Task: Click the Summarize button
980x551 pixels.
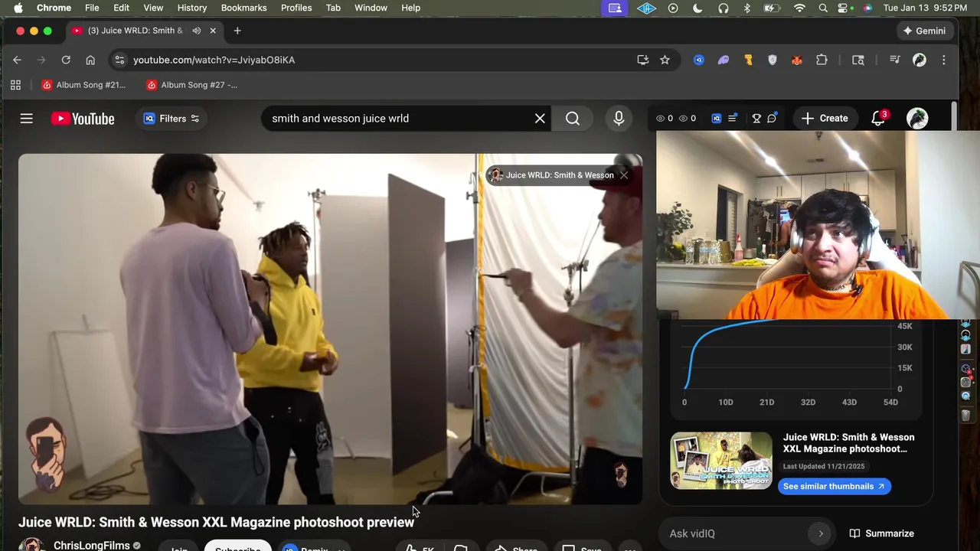Action: pos(881,533)
